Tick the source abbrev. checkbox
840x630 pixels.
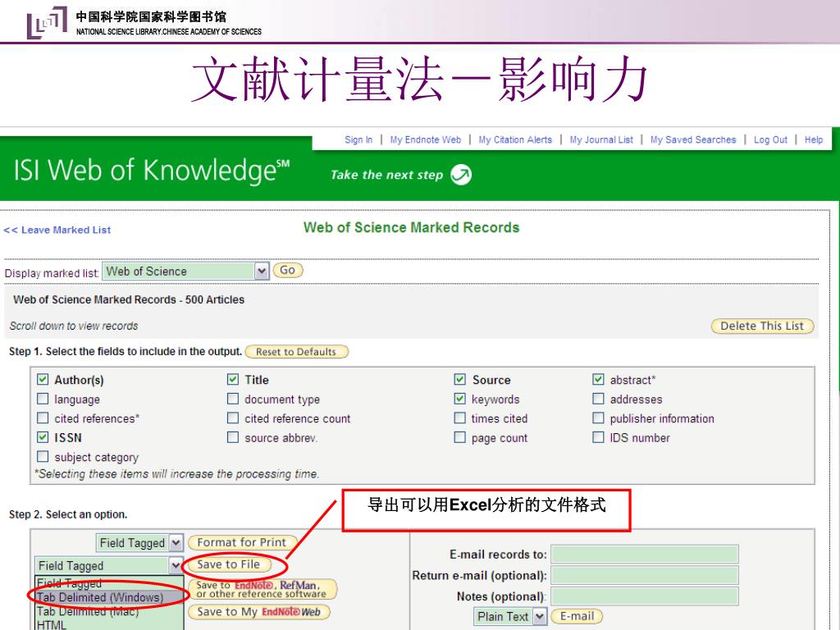click(x=232, y=437)
